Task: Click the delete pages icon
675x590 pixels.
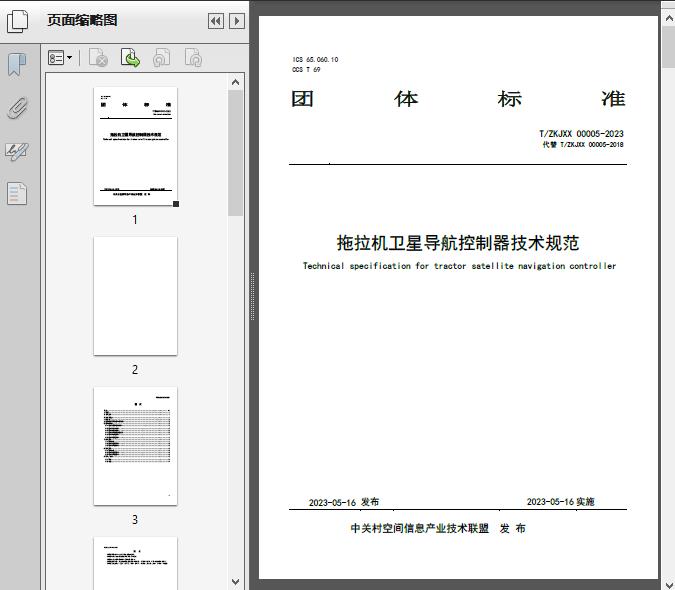Action: [98, 59]
